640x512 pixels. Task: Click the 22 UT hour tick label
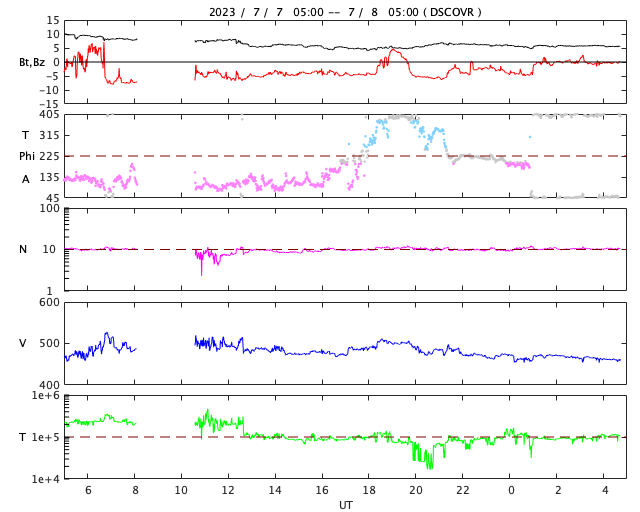click(462, 490)
